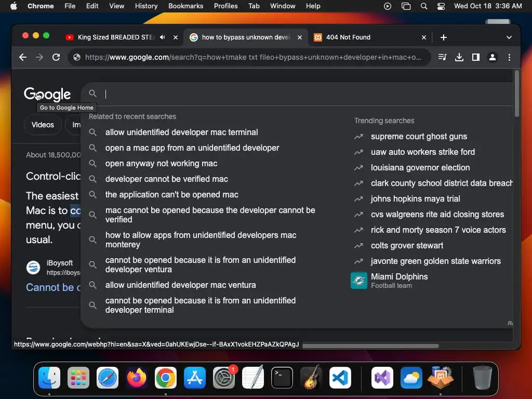This screenshot has width=532, height=399.
Task: View site information icon in address bar
Action: (x=77, y=57)
